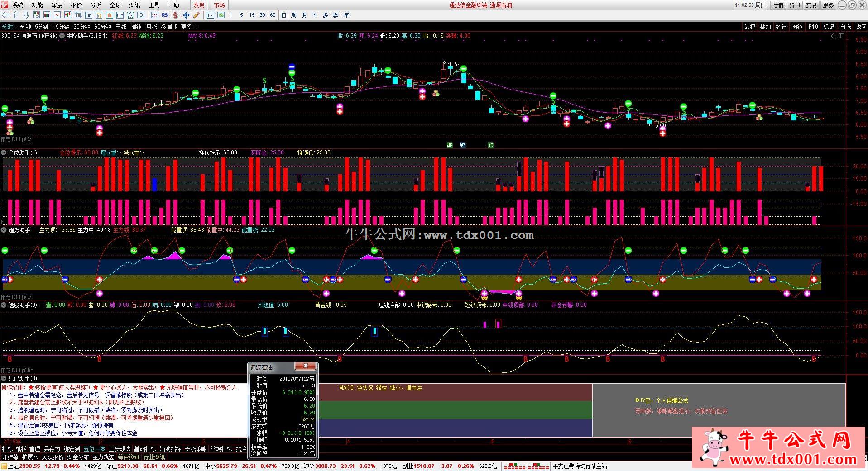This screenshot has width=868, height=471.
Task: Click the 行情 button at top right
Action: point(778,5)
